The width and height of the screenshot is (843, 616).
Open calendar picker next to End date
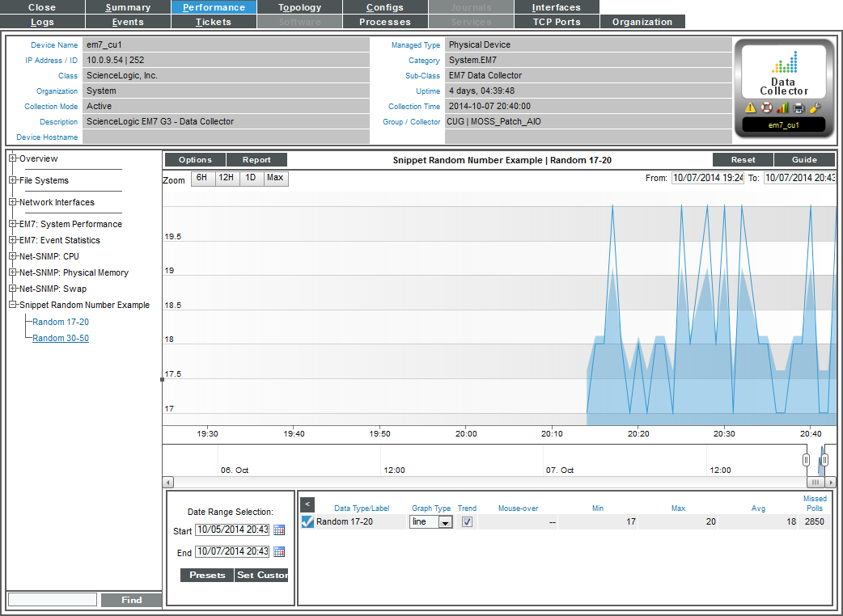279,552
